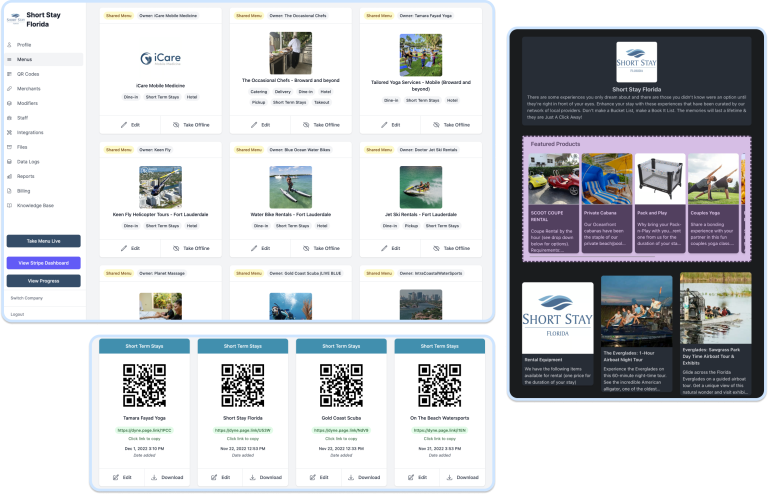The width and height of the screenshot is (768, 494).
Task: Click the Merchants sidebar icon
Action: (9, 89)
